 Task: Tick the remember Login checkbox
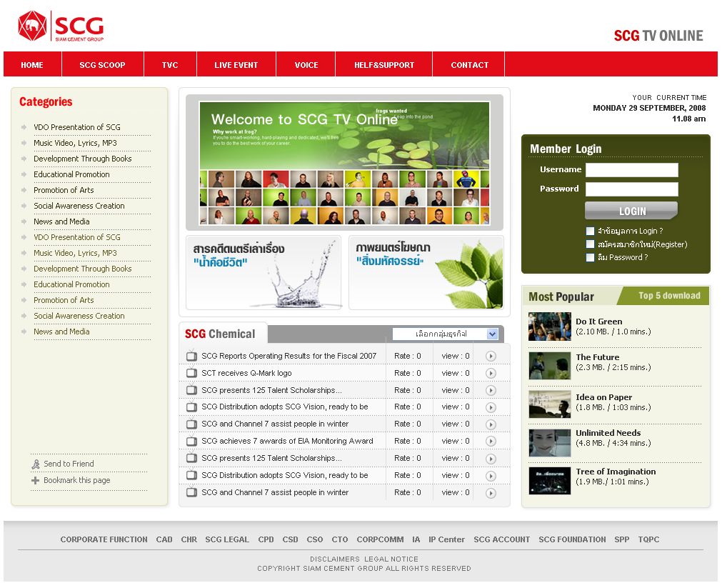tap(590, 231)
